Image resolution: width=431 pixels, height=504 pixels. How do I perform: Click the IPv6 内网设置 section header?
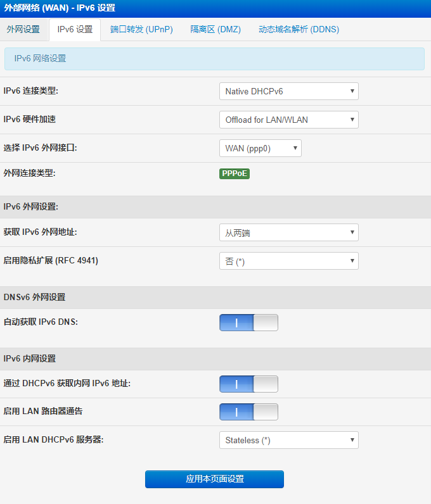(x=30, y=359)
